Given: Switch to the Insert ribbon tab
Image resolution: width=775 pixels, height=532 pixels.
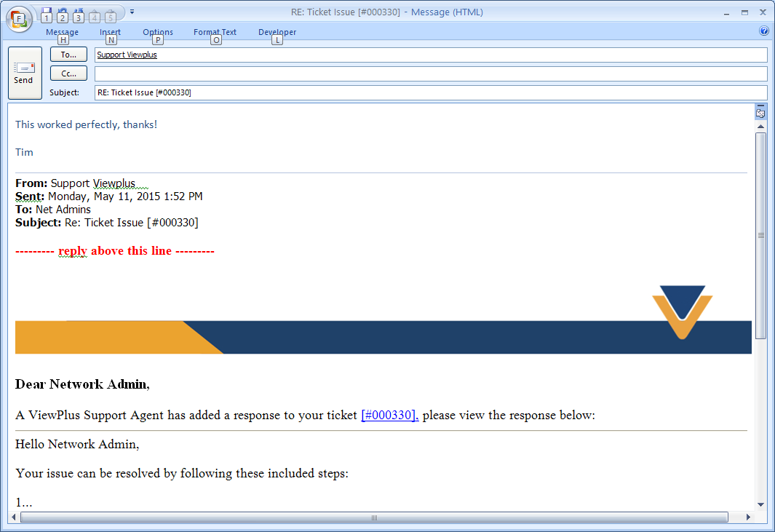Looking at the screenshot, I should pyautogui.click(x=110, y=32).
